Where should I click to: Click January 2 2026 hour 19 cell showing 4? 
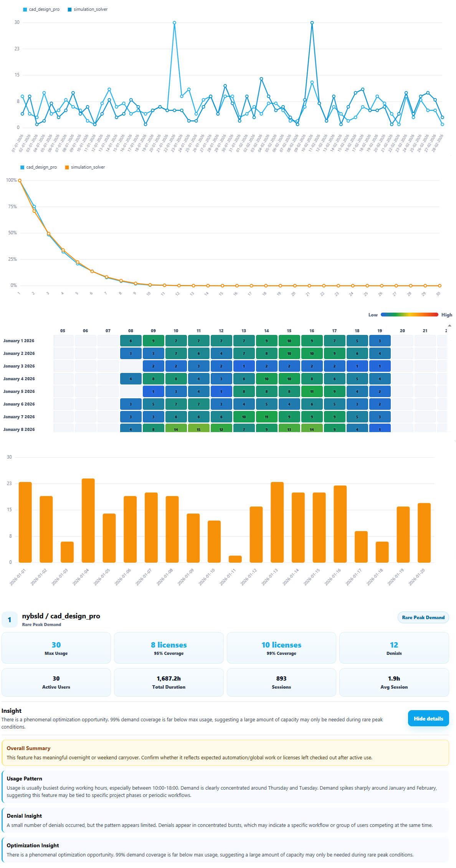click(x=380, y=353)
